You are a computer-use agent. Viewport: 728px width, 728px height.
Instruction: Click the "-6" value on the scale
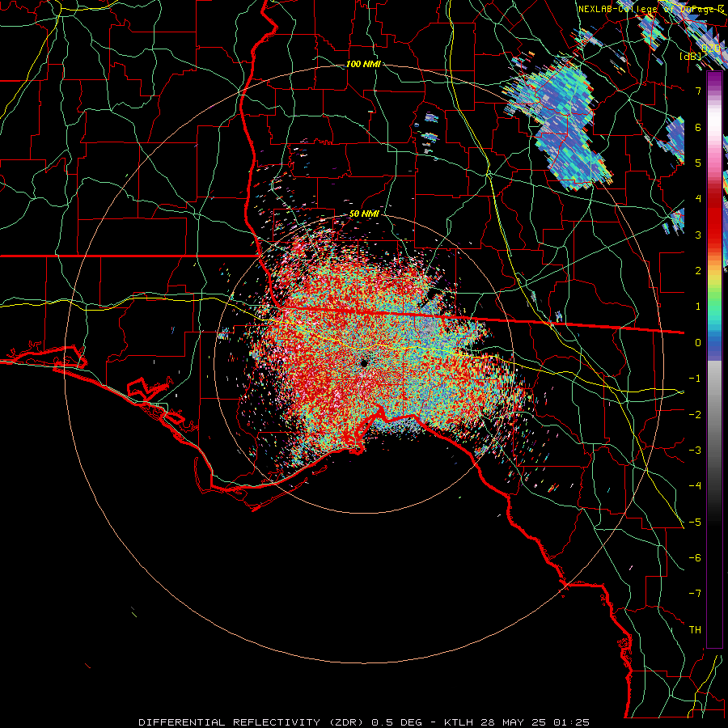[x=695, y=558]
